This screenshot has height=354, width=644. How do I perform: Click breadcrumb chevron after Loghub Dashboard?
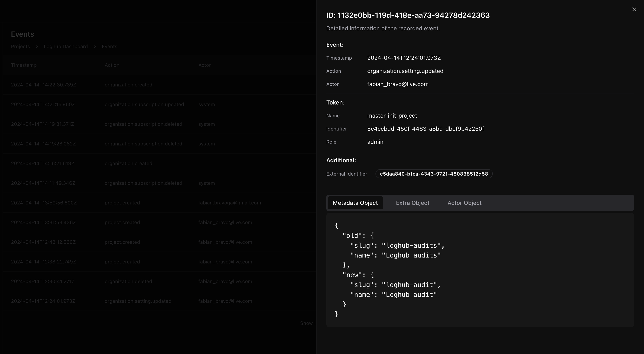pos(95,47)
